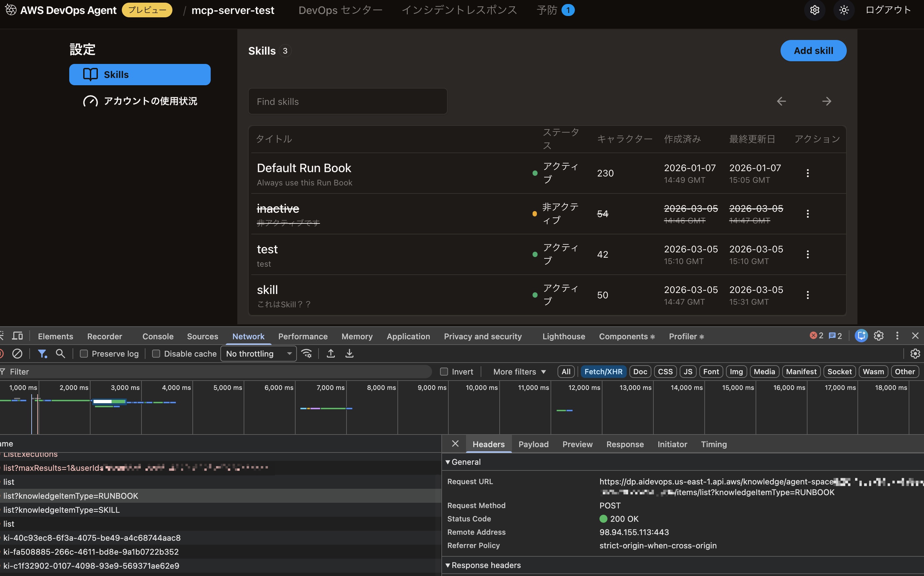Click the Add skill button
Viewport: 924px width, 576px height.
coord(813,50)
